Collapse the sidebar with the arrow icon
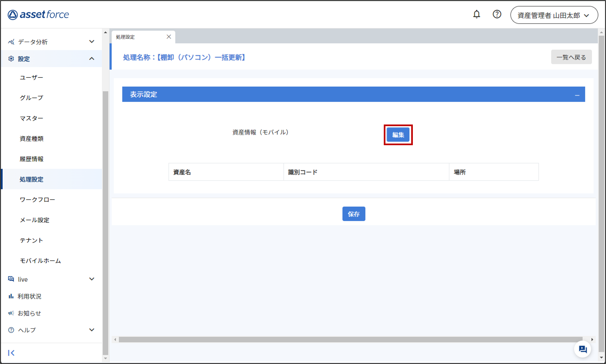Viewport: 606px width, 364px height. click(11, 353)
